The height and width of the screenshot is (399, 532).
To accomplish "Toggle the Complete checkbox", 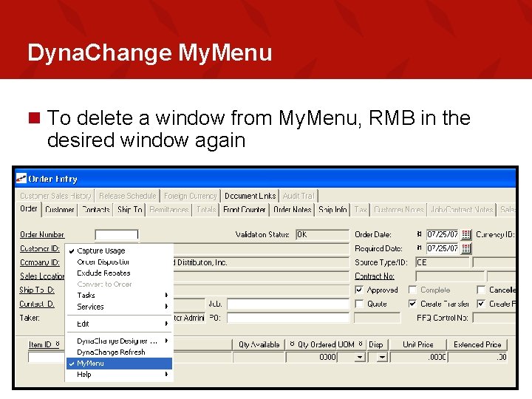I will pyautogui.click(x=412, y=290).
